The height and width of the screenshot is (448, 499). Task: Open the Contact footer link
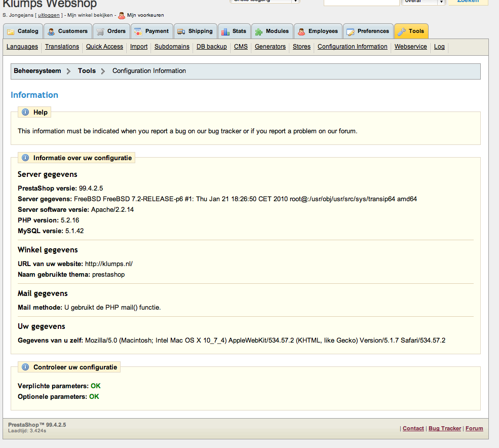(x=413, y=428)
